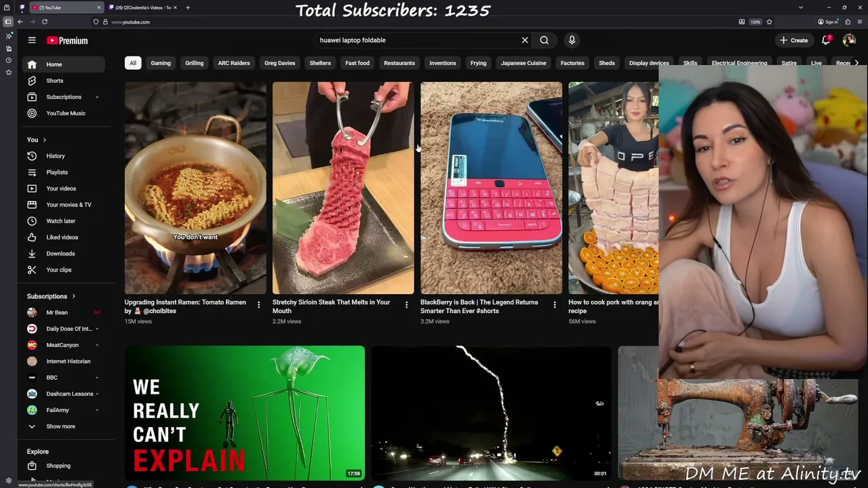Open options menu for BlackBerry short
Viewport: 868px width, 488px height.
point(554,305)
